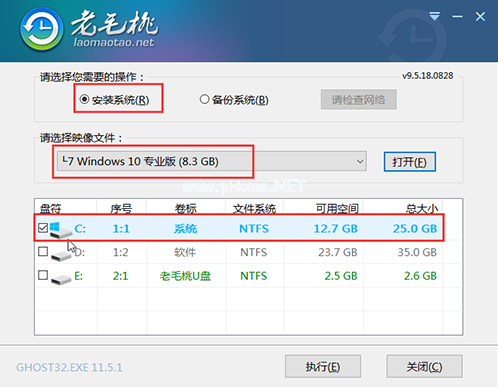Open the Windows 10 专业版 combo box

(212, 161)
